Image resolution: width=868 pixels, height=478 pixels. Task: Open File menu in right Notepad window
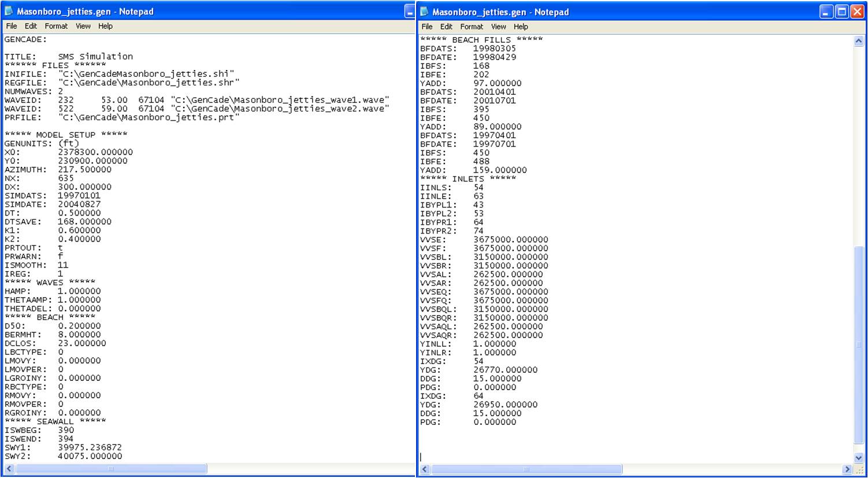[x=427, y=27]
